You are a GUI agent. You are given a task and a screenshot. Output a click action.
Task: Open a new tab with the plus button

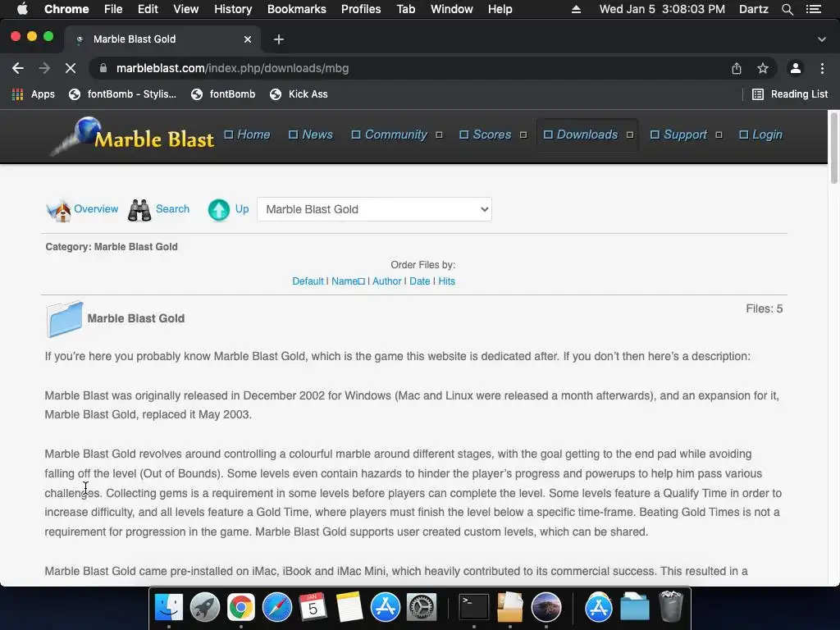coord(279,39)
